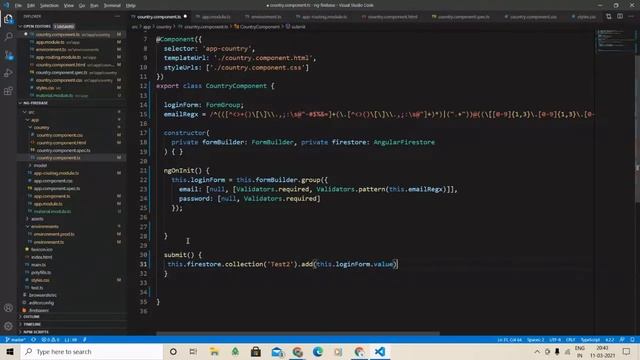
Task: Open the Manage gear icon
Action: click(8, 326)
